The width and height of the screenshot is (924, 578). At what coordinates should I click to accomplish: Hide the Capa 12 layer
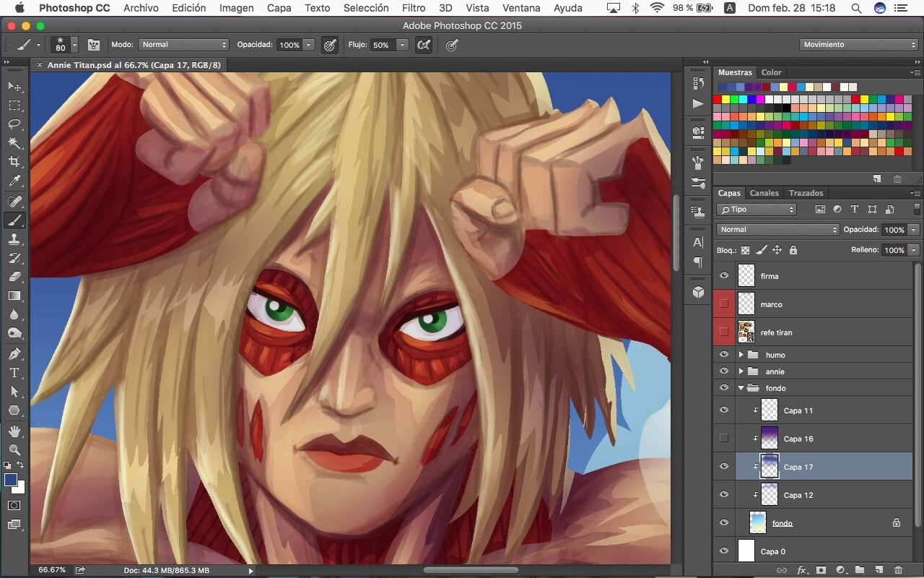pyautogui.click(x=724, y=495)
